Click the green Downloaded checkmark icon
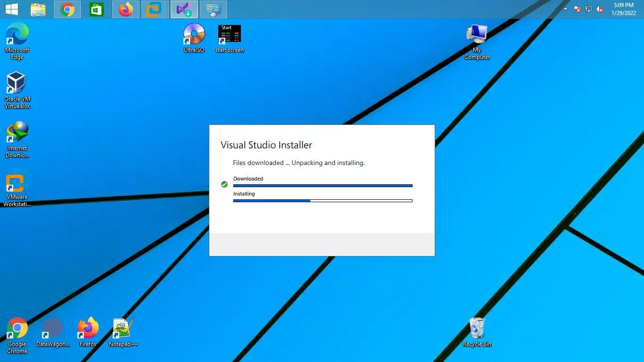This screenshot has width=644, height=362. [224, 184]
